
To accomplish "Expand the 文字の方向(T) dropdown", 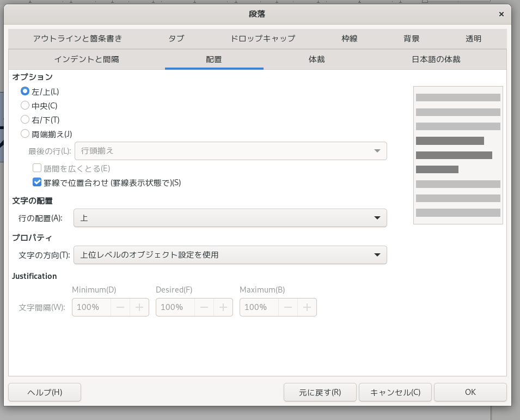I will click(x=230, y=254).
